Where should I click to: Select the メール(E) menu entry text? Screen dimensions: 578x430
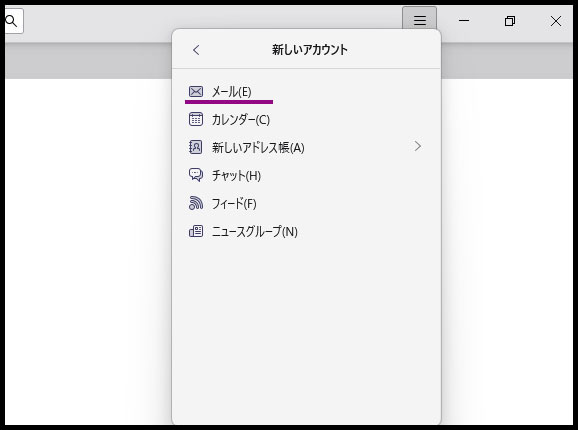click(x=231, y=92)
